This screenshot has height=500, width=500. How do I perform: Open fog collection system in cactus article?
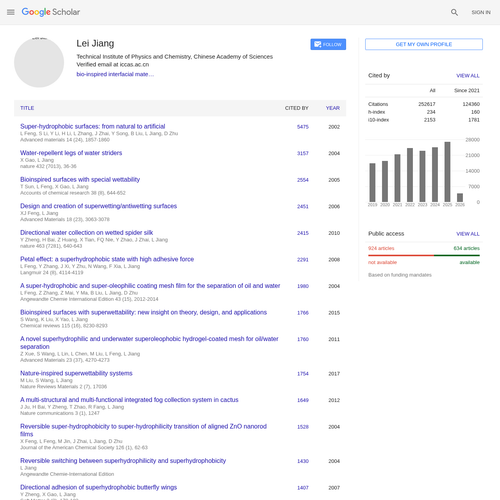(x=129, y=400)
